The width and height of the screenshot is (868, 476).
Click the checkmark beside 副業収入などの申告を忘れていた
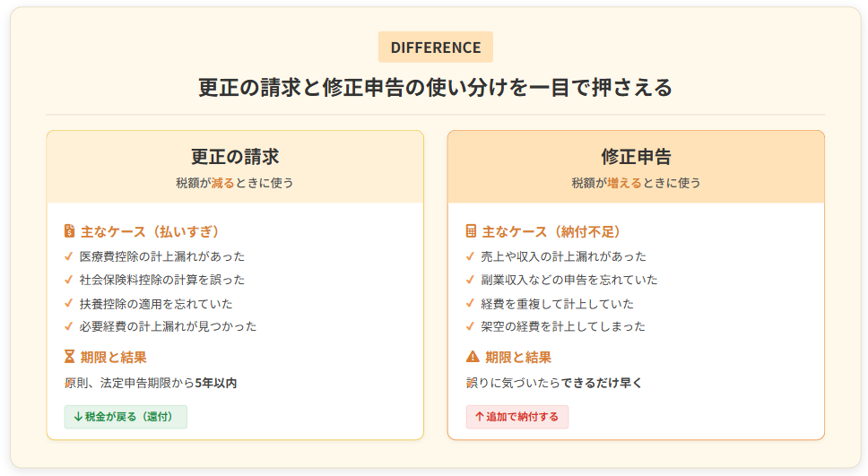tap(471, 280)
